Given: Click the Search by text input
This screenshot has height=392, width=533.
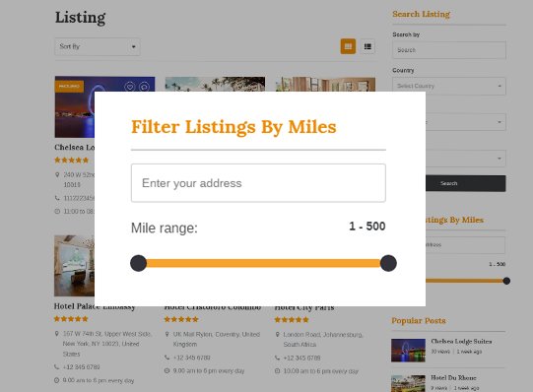Looking at the screenshot, I should pos(449,50).
